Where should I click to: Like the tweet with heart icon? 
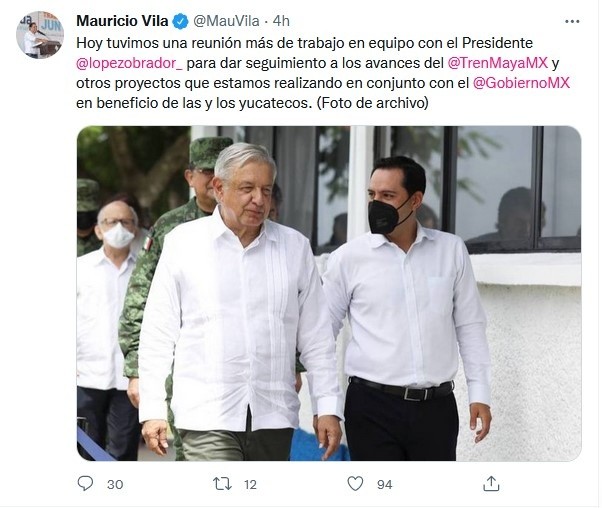click(355, 483)
